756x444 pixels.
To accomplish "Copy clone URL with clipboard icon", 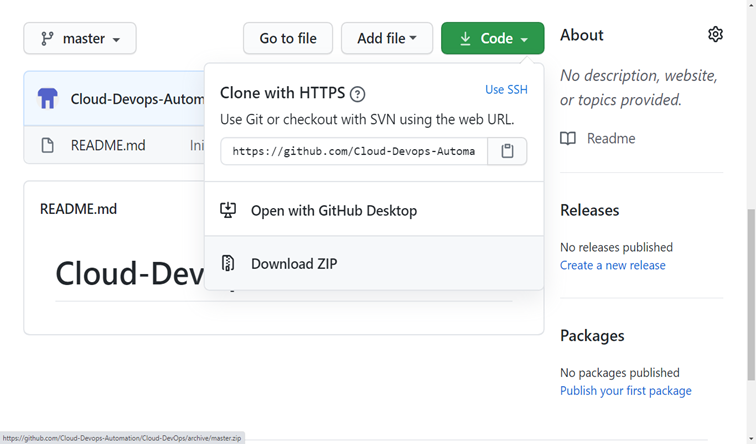I will pos(507,151).
